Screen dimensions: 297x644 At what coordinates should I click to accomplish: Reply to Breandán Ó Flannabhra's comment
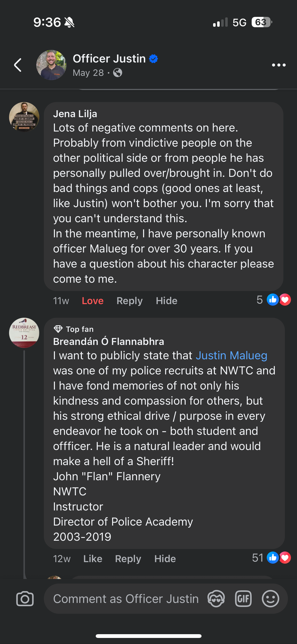(x=128, y=559)
